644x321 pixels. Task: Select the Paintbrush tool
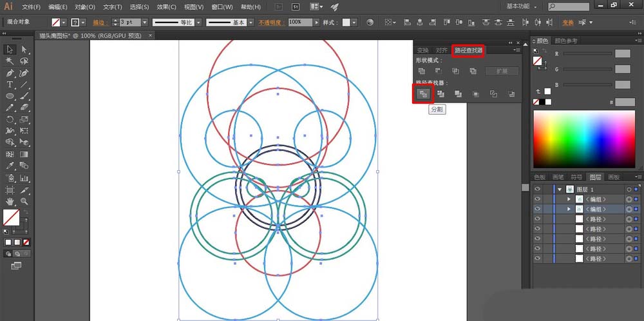tap(24, 96)
